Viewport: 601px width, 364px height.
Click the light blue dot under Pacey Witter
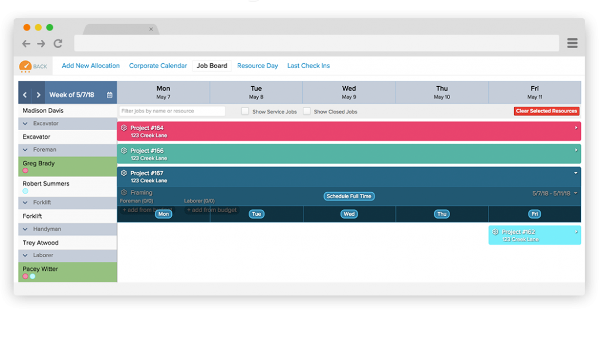click(33, 276)
